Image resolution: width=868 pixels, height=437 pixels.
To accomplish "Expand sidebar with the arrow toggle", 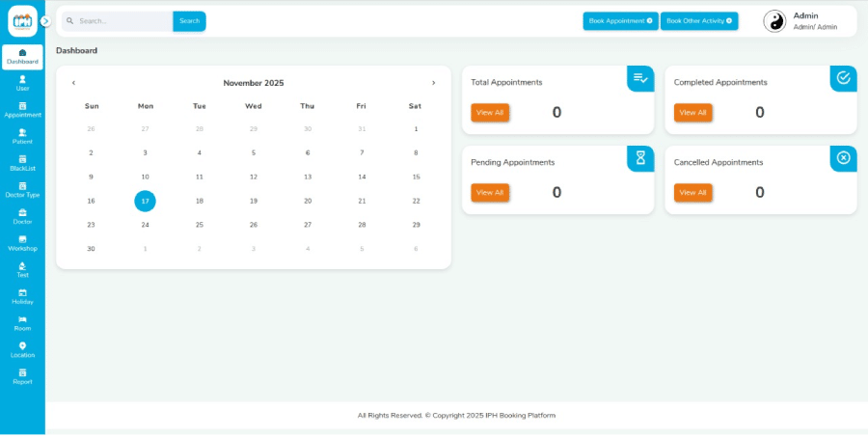I will [46, 21].
